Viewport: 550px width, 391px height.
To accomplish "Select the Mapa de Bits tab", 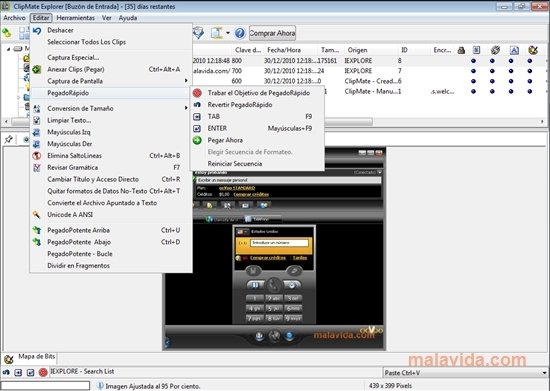I will [x=29, y=358].
